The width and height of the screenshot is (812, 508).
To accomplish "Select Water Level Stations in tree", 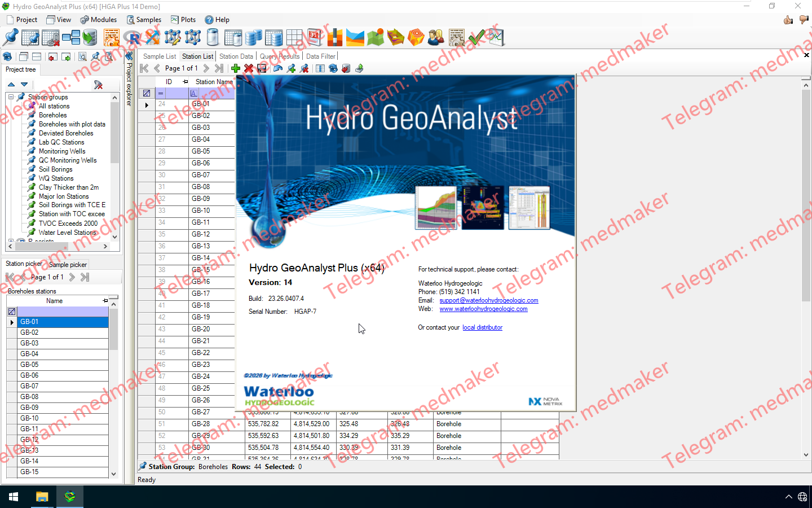I will (67, 233).
